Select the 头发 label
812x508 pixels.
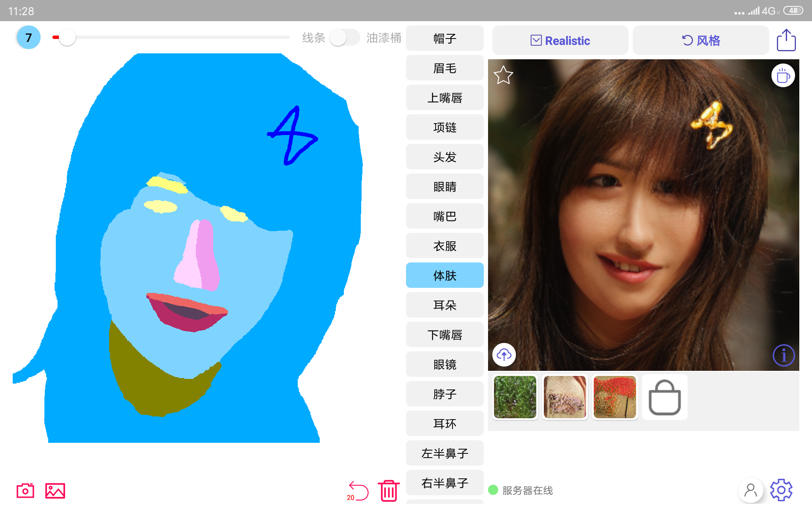[444, 157]
